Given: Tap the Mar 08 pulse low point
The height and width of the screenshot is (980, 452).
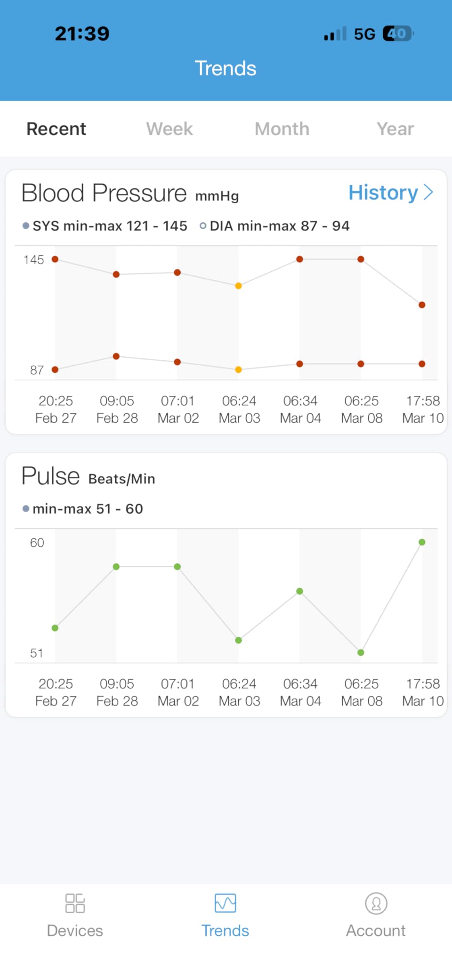Looking at the screenshot, I should click(361, 652).
